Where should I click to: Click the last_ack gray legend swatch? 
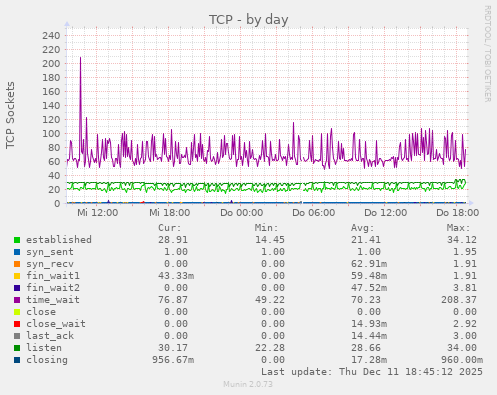pos(17,336)
